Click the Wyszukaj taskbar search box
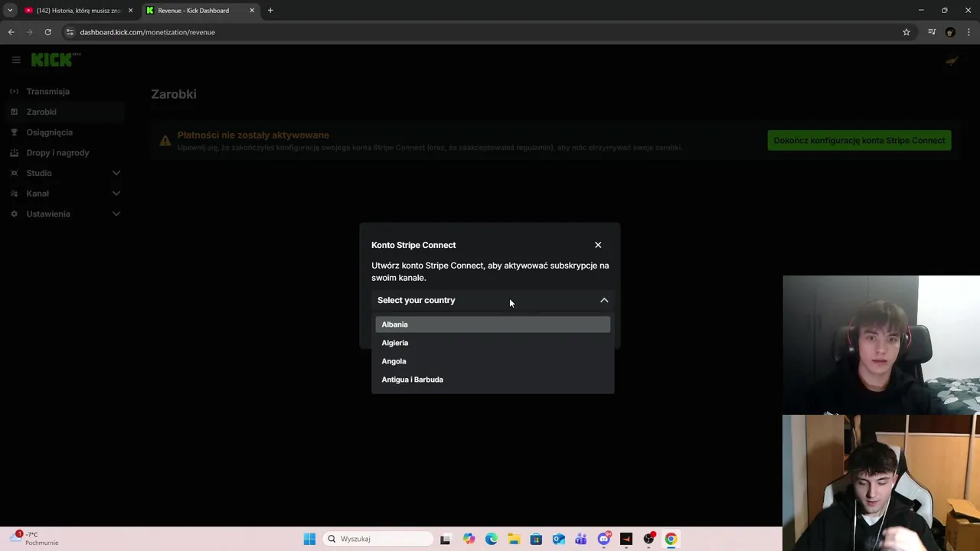This screenshot has width=980, height=551. (x=378, y=539)
